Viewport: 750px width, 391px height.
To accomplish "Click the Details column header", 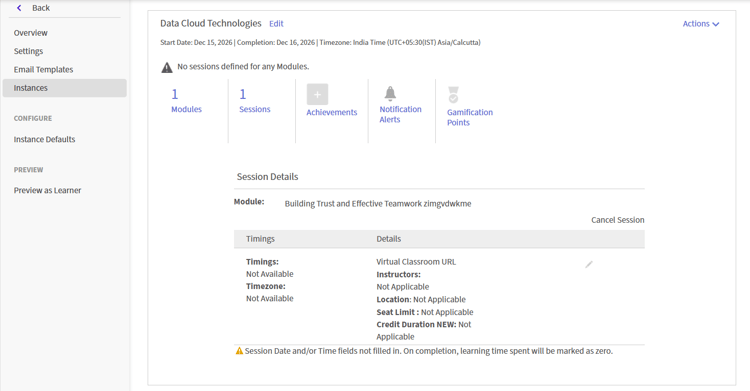I will click(389, 239).
